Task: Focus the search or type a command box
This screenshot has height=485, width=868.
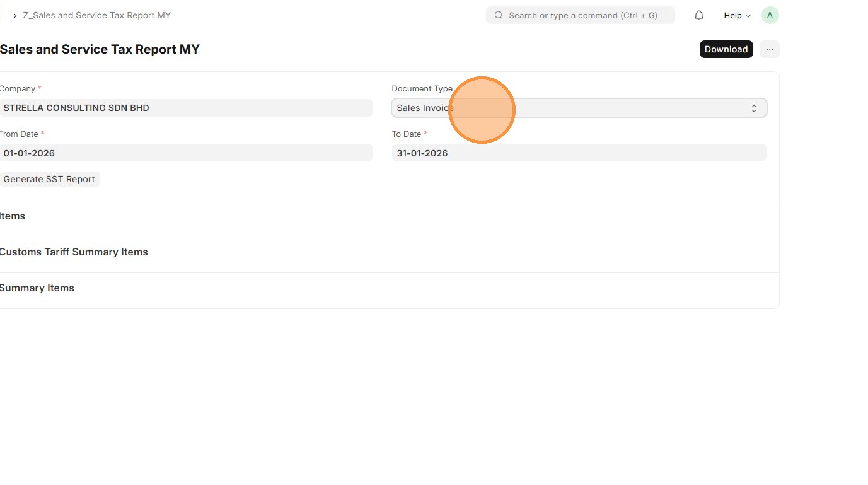Action: (583, 15)
